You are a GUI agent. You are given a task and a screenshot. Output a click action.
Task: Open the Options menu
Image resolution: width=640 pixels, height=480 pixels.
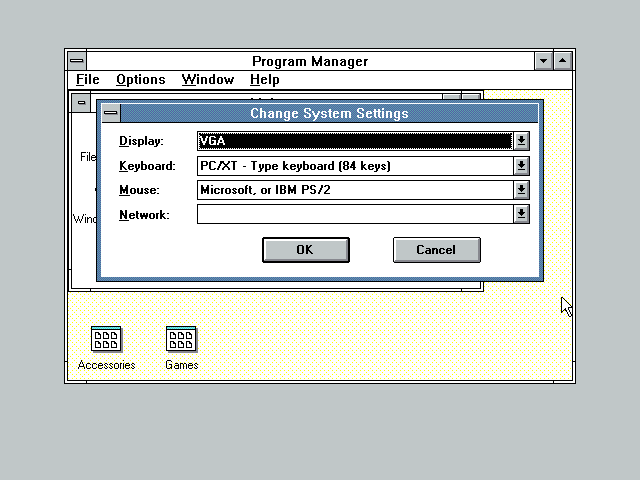[x=140, y=80]
